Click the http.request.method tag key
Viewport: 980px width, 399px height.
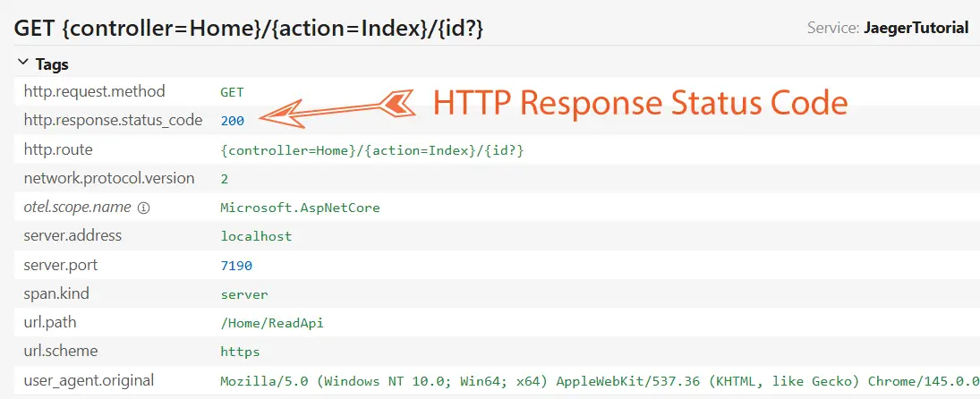pyautogui.click(x=94, y=91)
